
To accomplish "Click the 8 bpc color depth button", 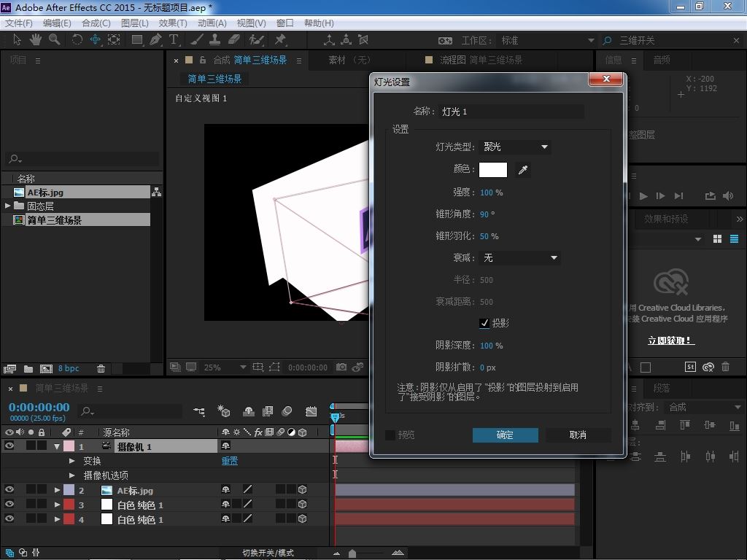I will pos(69,368).
